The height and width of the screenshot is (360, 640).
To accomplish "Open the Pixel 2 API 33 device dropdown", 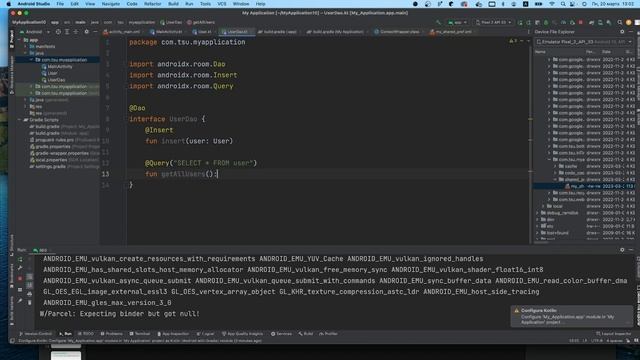I will pos(493,22).
